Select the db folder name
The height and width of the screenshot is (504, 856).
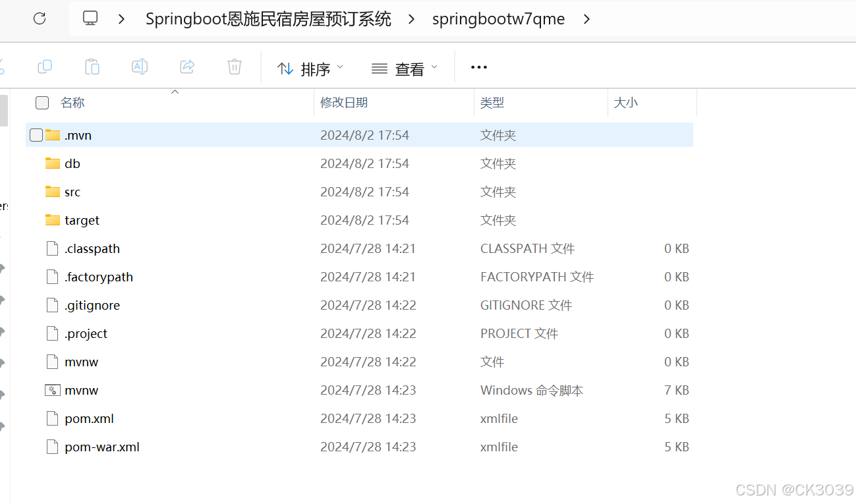72,163
